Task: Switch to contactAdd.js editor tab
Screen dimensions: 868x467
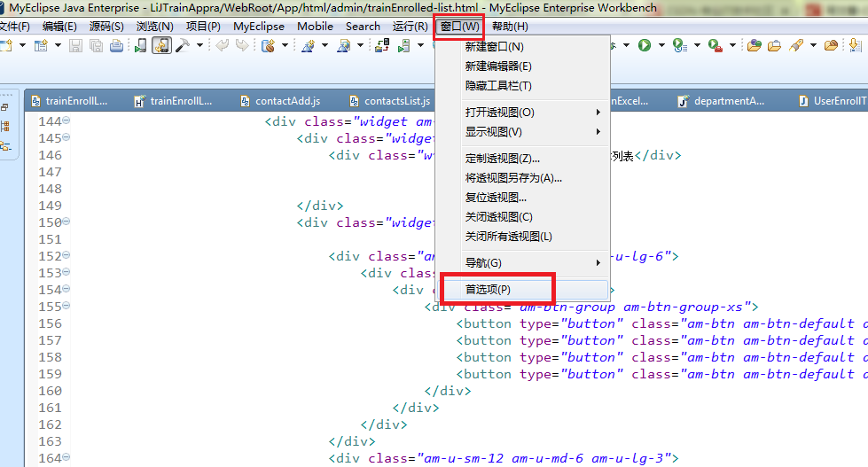Action: click(281, 101)
